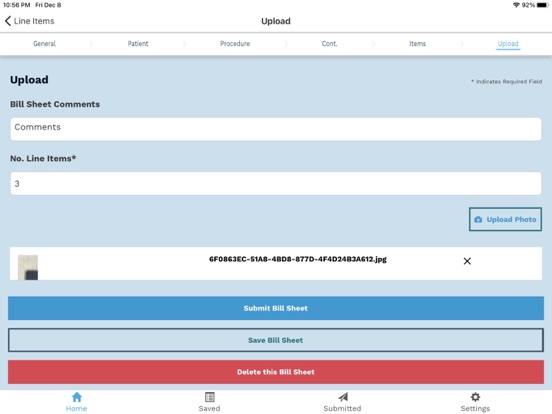Remove the uploaded jpg file with X

click(x=467, y=261)
